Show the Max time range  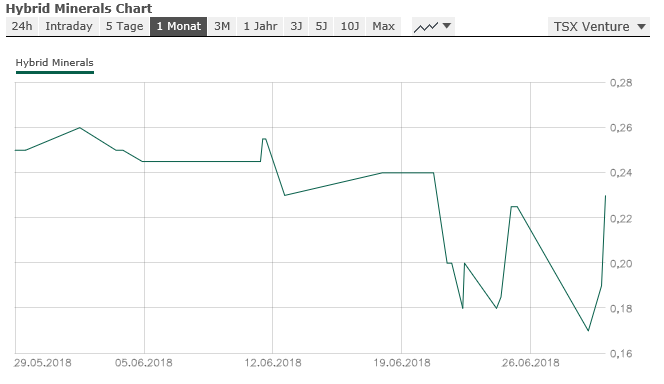click(383, 26)
